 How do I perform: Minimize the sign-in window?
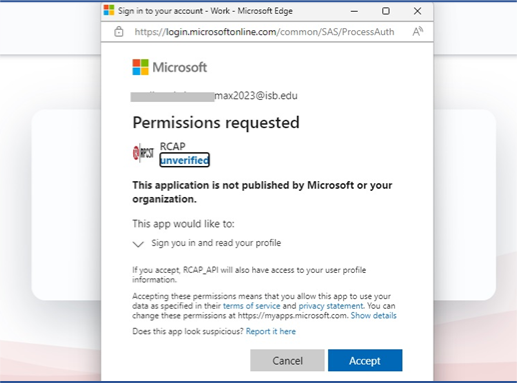click(354, 11)
